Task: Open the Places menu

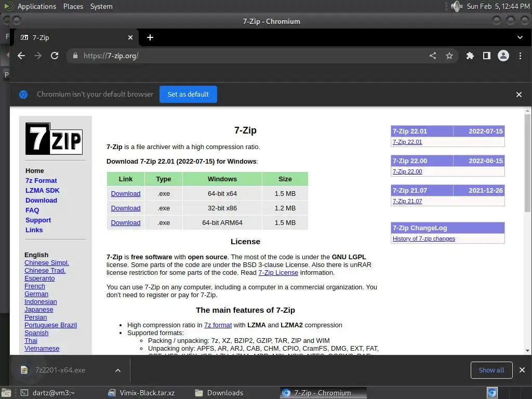Action: pos(73,6)
